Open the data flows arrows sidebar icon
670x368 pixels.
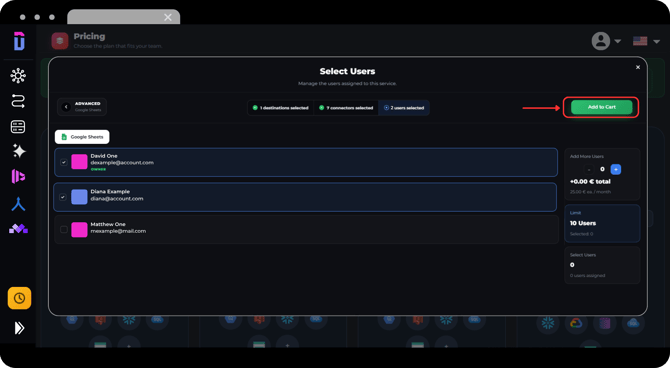click(18, 101)
